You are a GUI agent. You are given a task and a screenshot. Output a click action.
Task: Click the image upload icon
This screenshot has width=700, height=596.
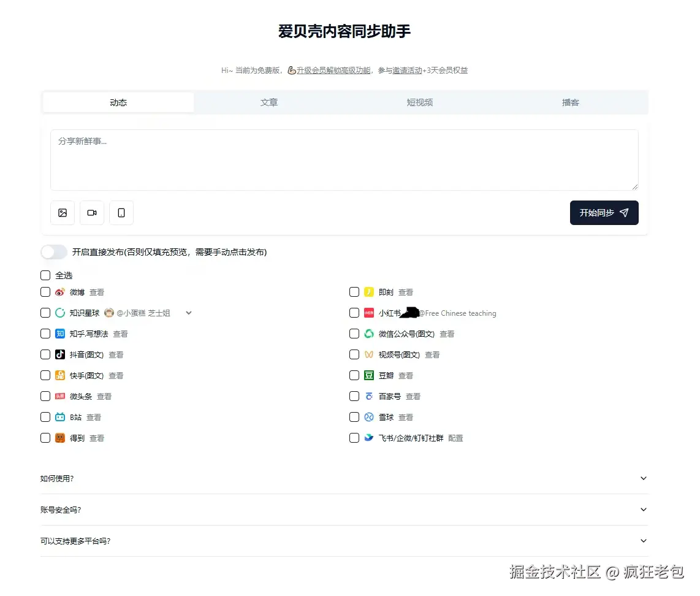click(63, 213)
